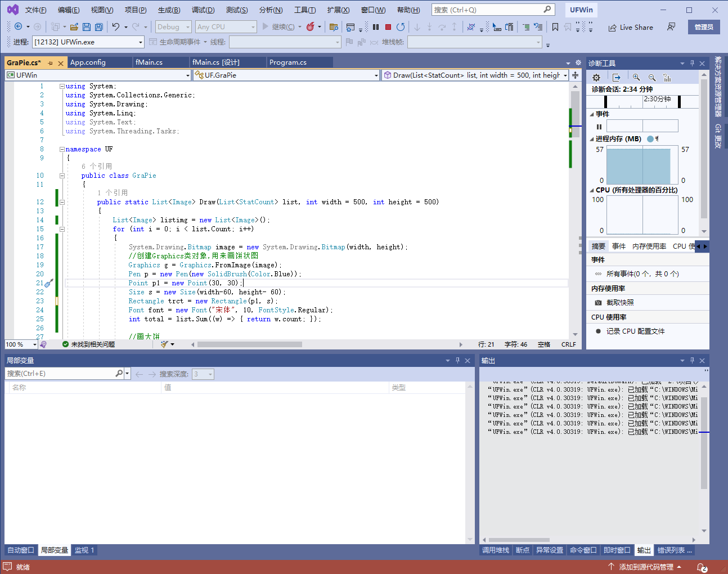Click the record CPU profile (记录 CPU 配置文件) option
This screenshot has height=574, width=728.
pyautogui.click(x=630, y=331)
